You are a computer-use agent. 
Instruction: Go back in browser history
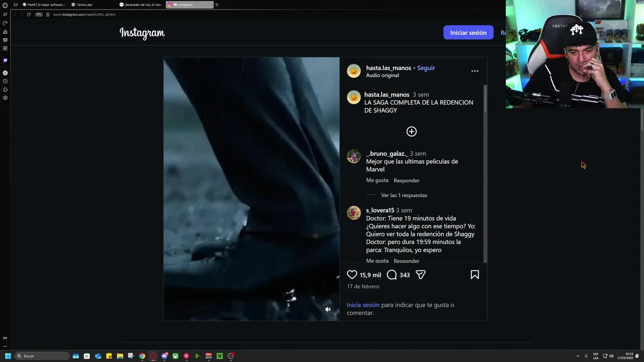(x=15, y=15)
